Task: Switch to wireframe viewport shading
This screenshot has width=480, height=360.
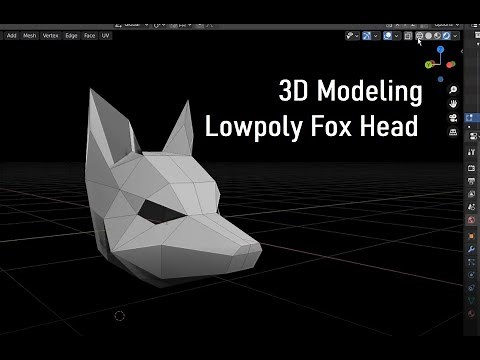Action: point(419,36)
